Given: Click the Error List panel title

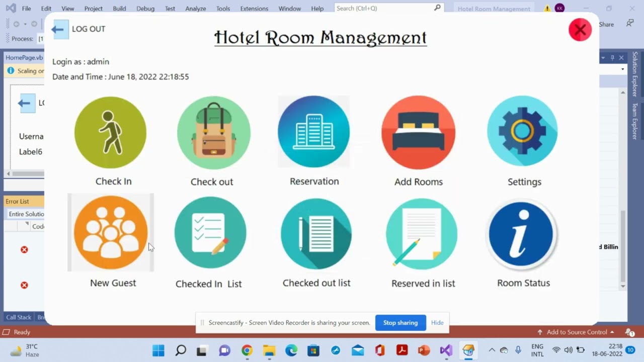Looking at the screenshot, I should [18, 201].
